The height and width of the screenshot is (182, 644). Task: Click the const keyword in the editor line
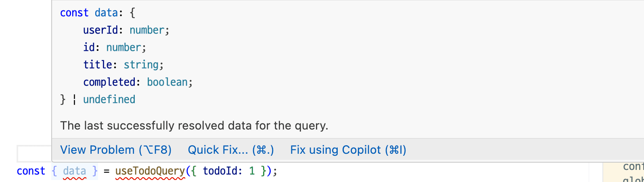(31, 171)
